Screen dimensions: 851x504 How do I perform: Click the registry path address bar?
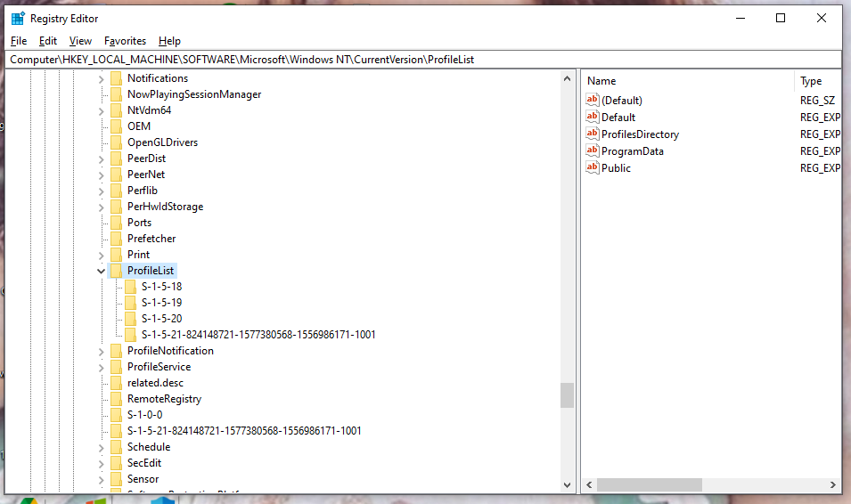point(423,60)
